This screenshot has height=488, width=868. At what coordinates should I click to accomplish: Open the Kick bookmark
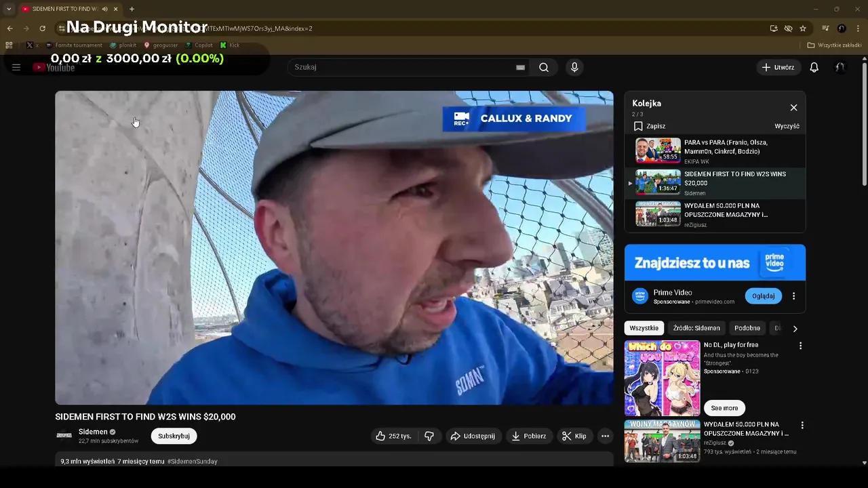pyautogui.click(x=230, y=45)
